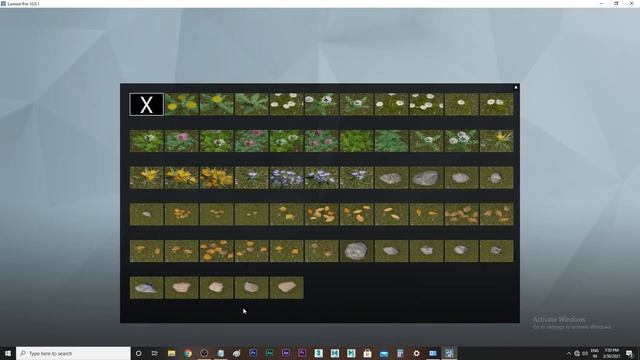Choose the big round grey rock beside the mushrooms

point(356,251)
